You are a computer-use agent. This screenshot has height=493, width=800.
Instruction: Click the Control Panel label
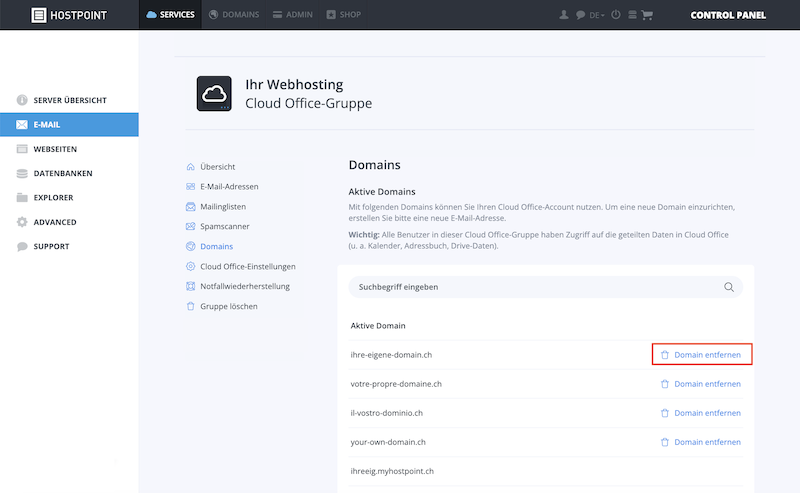(x=728, y=15)
